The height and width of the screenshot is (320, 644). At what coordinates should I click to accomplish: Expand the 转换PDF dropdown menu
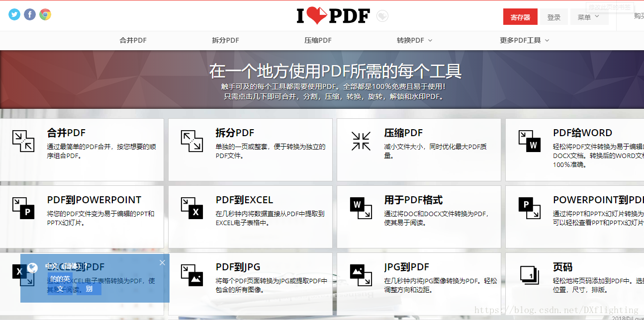click(x=415, y=40)
